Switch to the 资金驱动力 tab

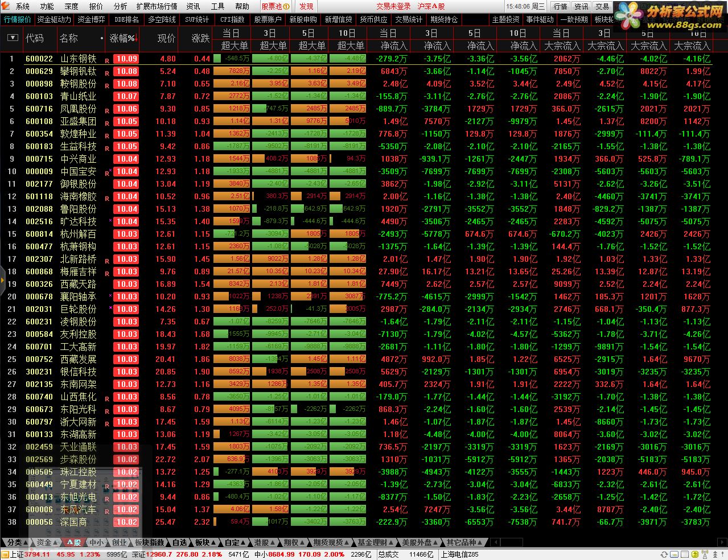55,19
